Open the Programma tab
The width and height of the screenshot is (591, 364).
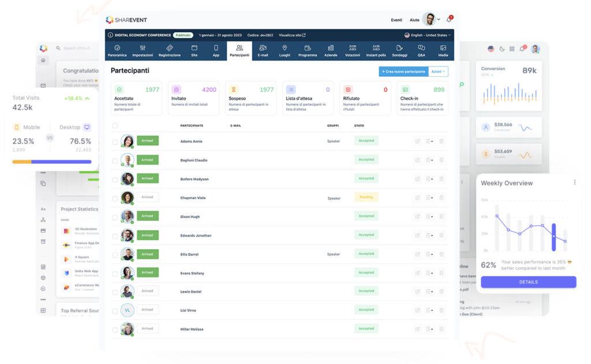click(308, 51)
